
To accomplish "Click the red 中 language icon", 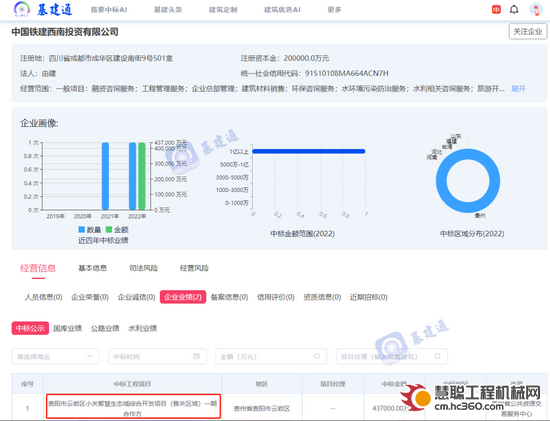I will coord(496,9).
